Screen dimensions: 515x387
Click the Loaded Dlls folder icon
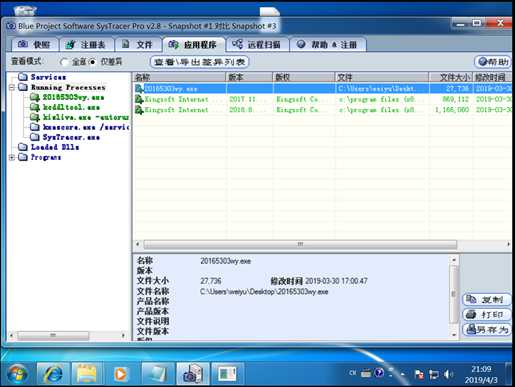click(x=23, y=147)
